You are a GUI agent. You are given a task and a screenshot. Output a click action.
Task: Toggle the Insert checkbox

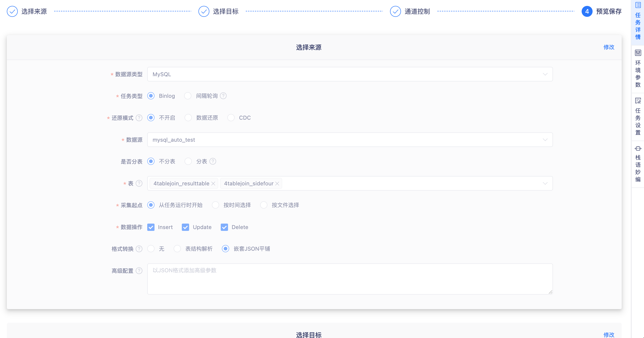pyautogui.click(x=151, y=227)
